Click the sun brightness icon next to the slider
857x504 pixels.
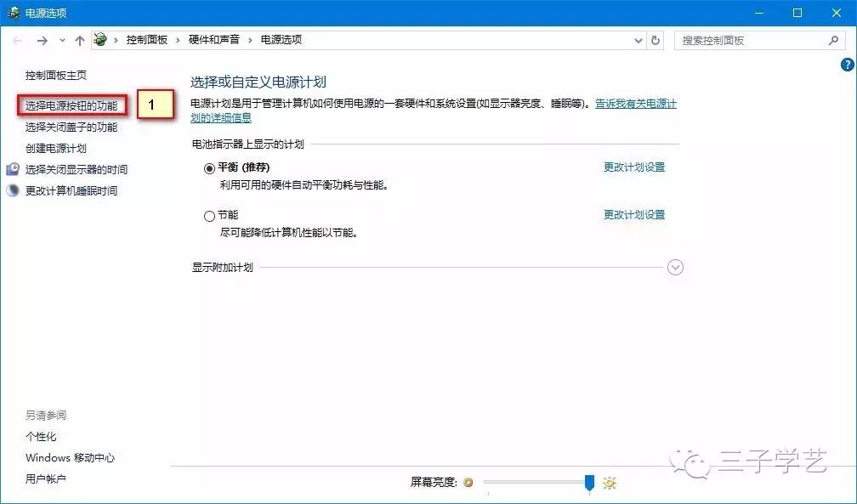pyautogui.click(x=609, y=483)
